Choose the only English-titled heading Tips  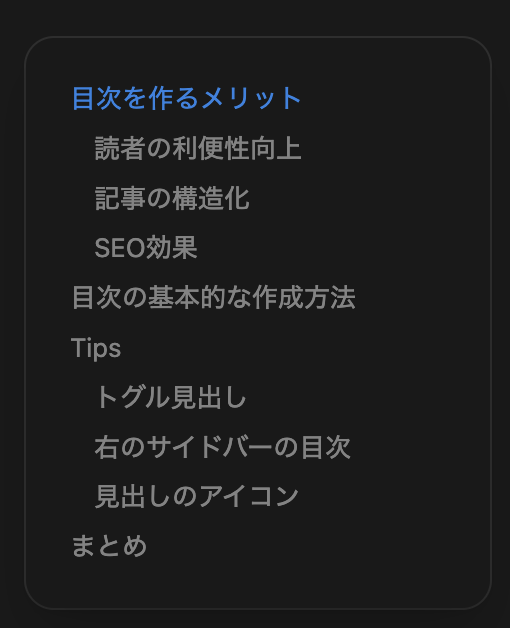pos(96,348)
